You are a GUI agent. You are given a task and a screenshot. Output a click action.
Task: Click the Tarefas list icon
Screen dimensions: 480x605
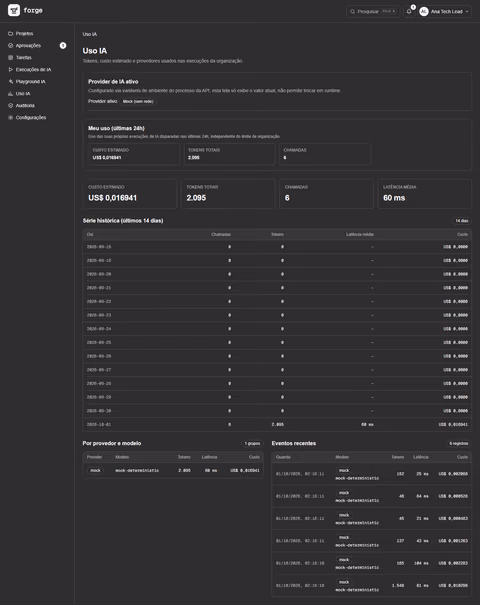(10, 57)
